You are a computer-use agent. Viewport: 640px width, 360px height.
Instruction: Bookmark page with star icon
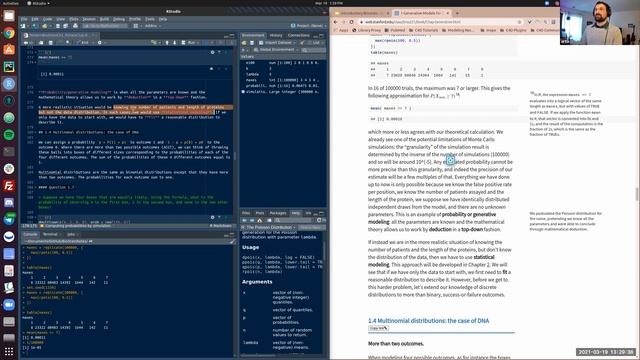click(520, 22)
